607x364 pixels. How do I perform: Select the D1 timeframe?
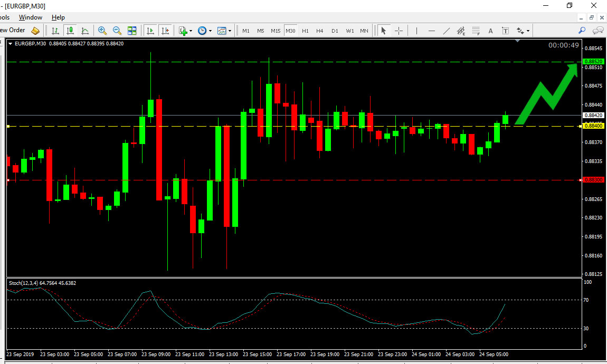(x=335, y=31)
